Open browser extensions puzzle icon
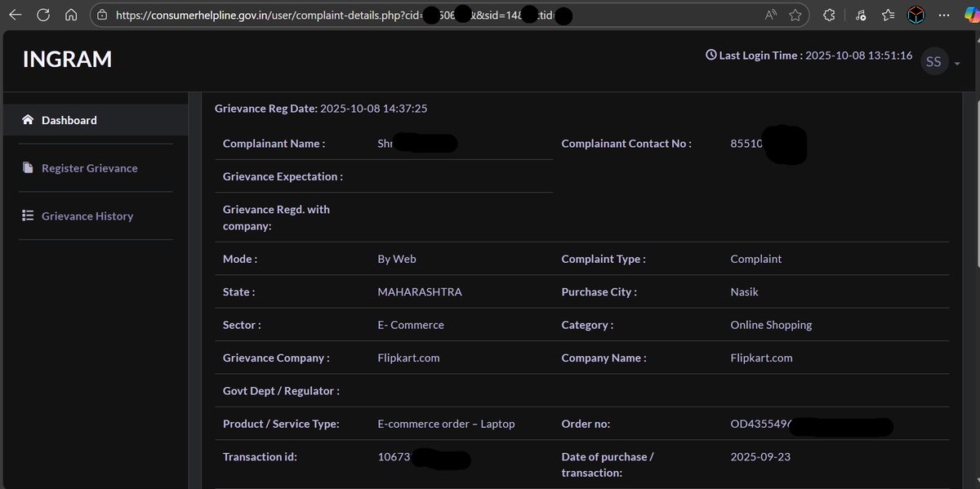 (x=829, y=15)
